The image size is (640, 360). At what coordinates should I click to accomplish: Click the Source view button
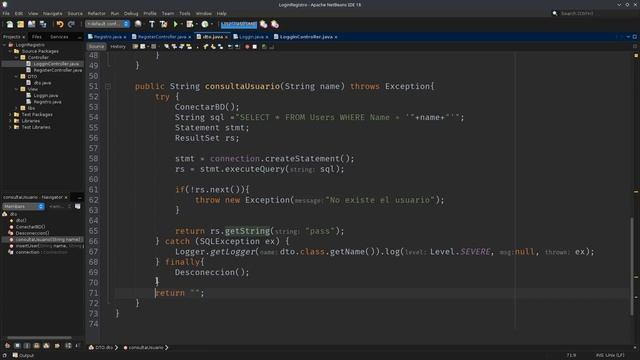point(96,47)
